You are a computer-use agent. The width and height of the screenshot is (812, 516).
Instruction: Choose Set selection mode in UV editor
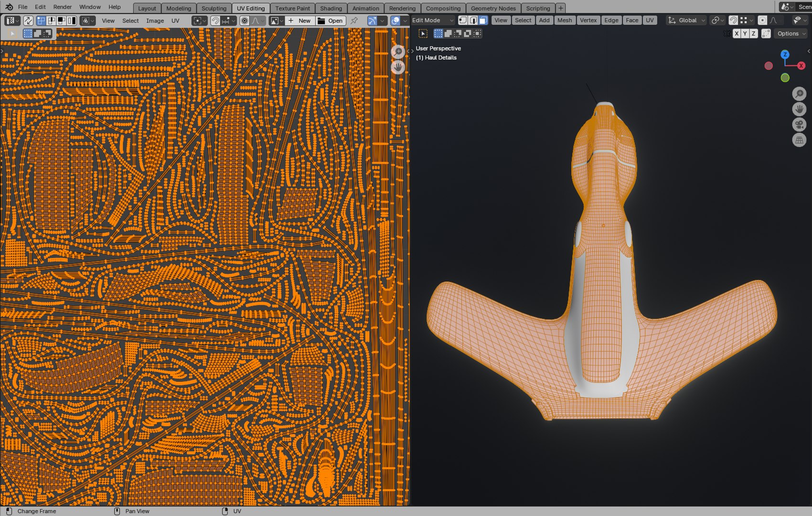click(x=28, y=33)
